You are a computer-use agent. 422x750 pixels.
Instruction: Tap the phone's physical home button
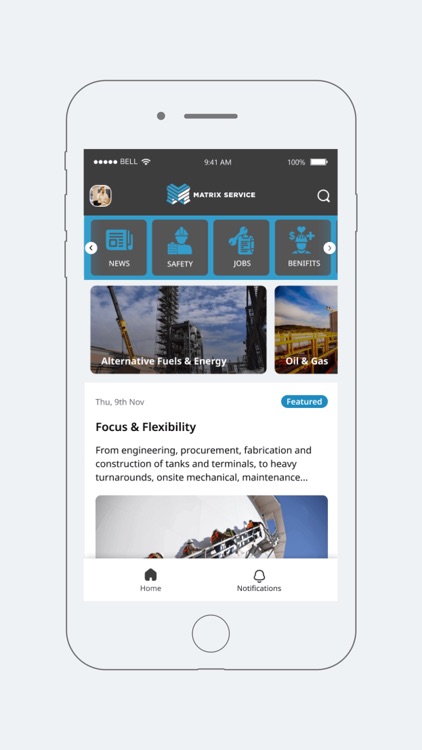(x=211, y=633)
